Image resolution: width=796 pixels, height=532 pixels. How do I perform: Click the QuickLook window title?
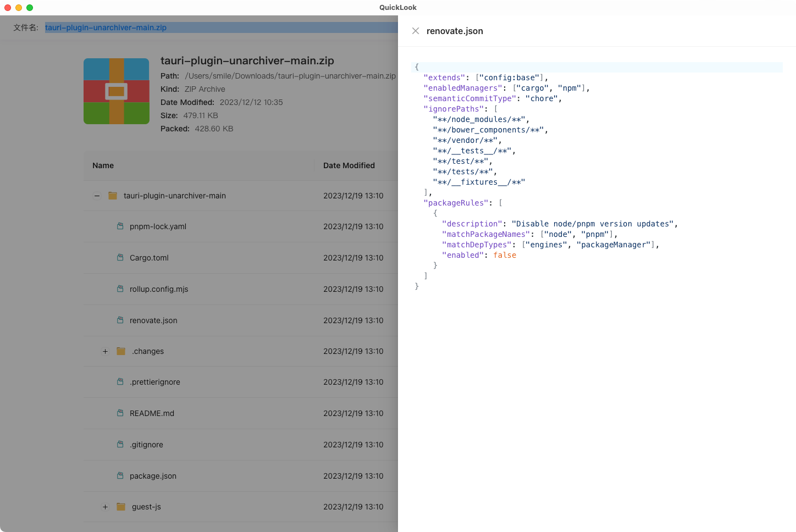tap(398, 7)
